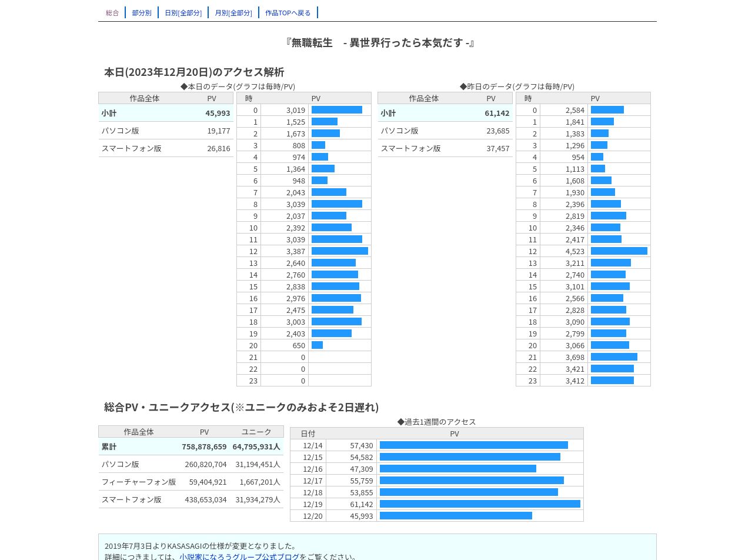
Task: Select today's スマートフォン版 value 26,816
Action: (218, 148)
